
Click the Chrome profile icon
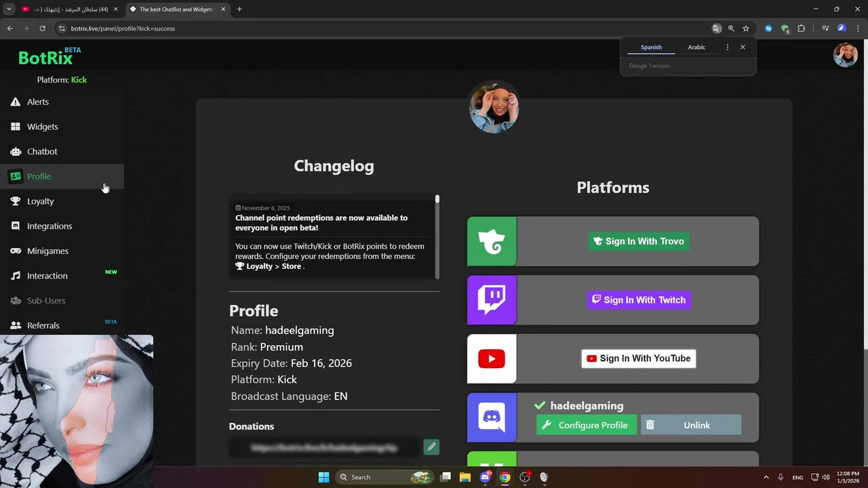pos(842,28)
